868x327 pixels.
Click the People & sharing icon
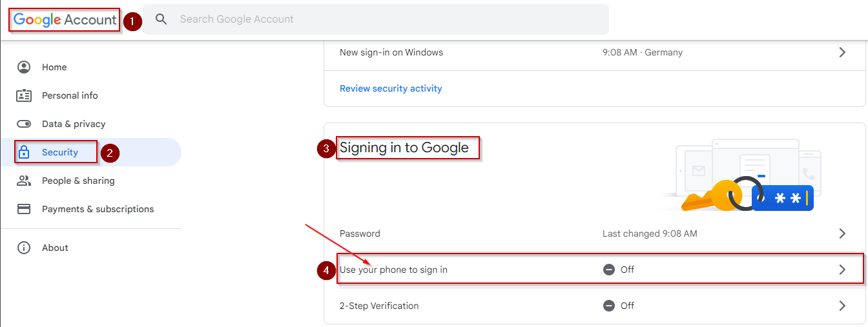[x=24, y=181]
